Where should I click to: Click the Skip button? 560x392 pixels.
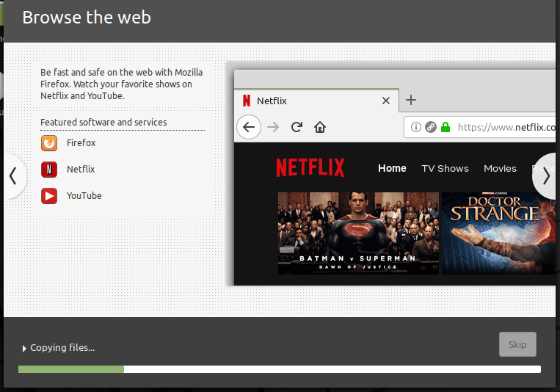[x=517, y=344]
